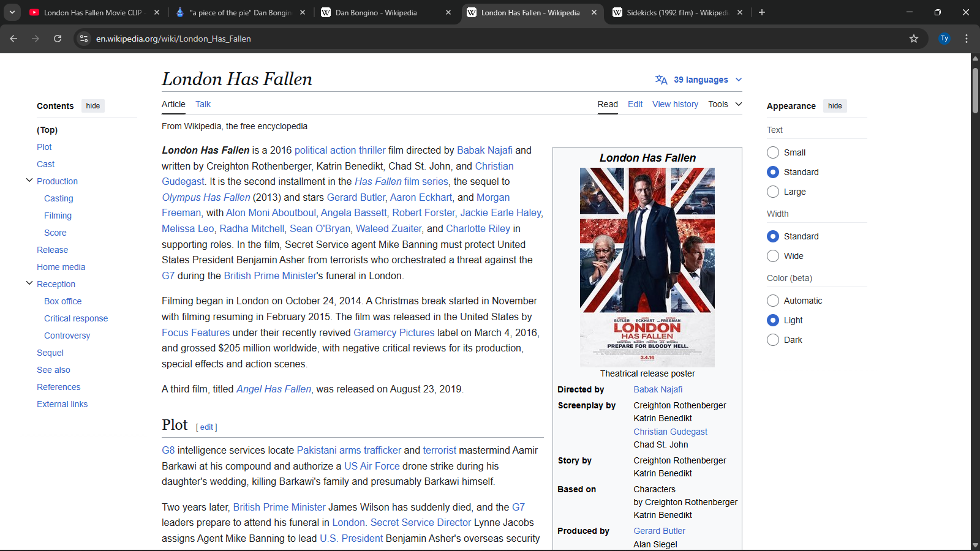This screenshot has width=980, height=551.
Task: Open the Gramercy Pictures link
Action: tap(394, 332)
